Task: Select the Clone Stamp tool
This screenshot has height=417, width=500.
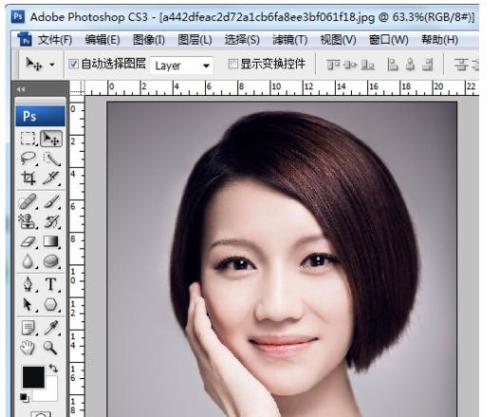Action: point(28,221)
